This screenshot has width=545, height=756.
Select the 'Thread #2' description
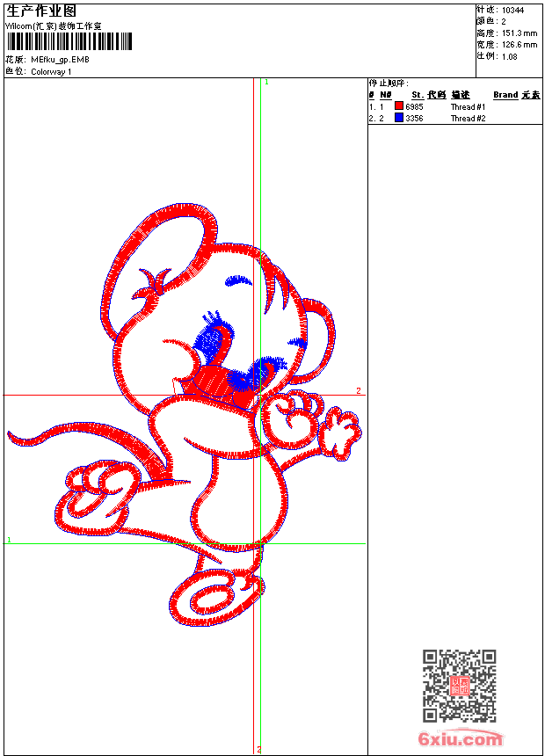click(469, 118)
